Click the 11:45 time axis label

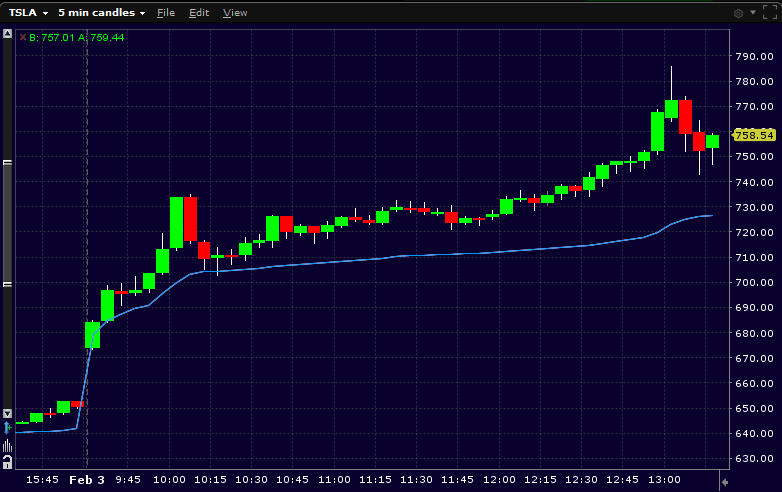click(457, 480)
